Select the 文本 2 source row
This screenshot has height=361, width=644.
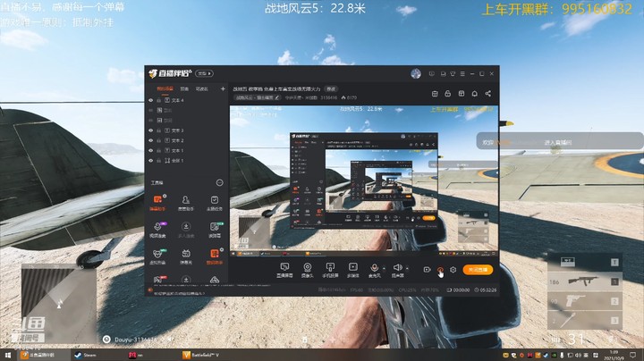coord(186,140)
